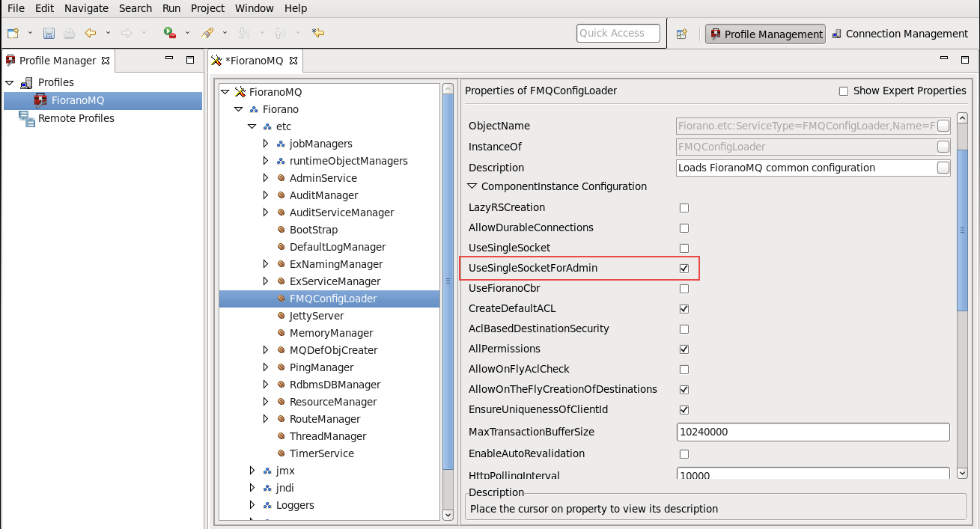This screenshot has height=529, width=980.
Task: Maximize the Profile Manager panel
Action: tap(190, 60)
